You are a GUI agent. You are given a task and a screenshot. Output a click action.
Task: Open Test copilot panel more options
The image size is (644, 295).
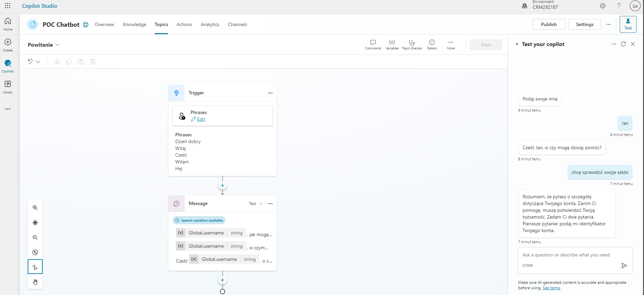614,44
